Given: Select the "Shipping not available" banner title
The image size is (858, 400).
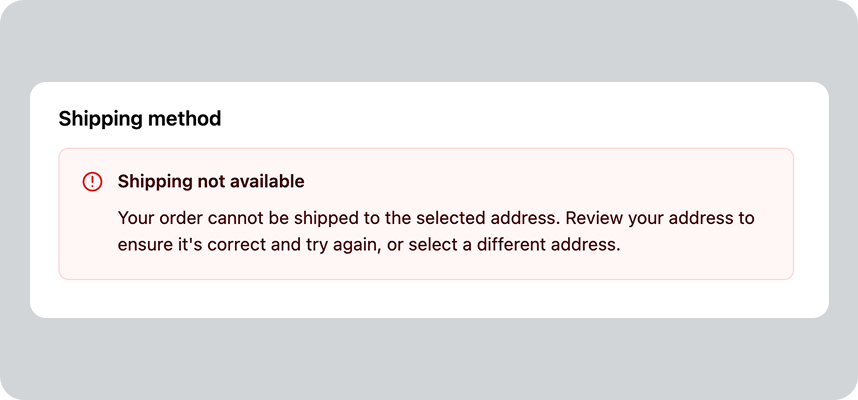Looking at the screenshot, I should [211, 182].
